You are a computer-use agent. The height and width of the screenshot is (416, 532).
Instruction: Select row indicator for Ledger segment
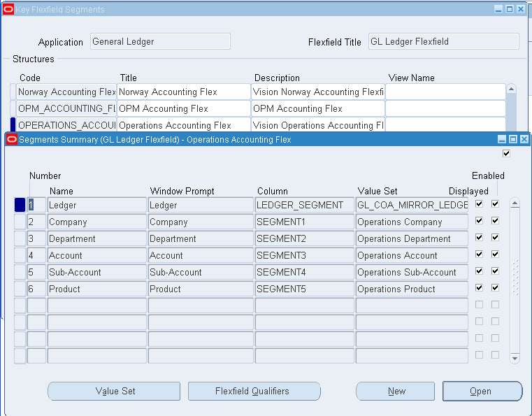click(x=20, y=206)
